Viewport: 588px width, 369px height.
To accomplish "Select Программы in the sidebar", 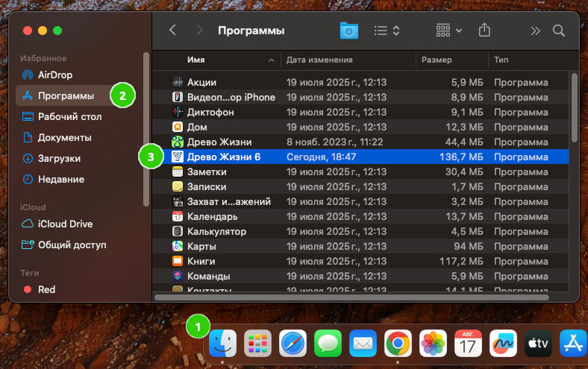I will 66,95.
